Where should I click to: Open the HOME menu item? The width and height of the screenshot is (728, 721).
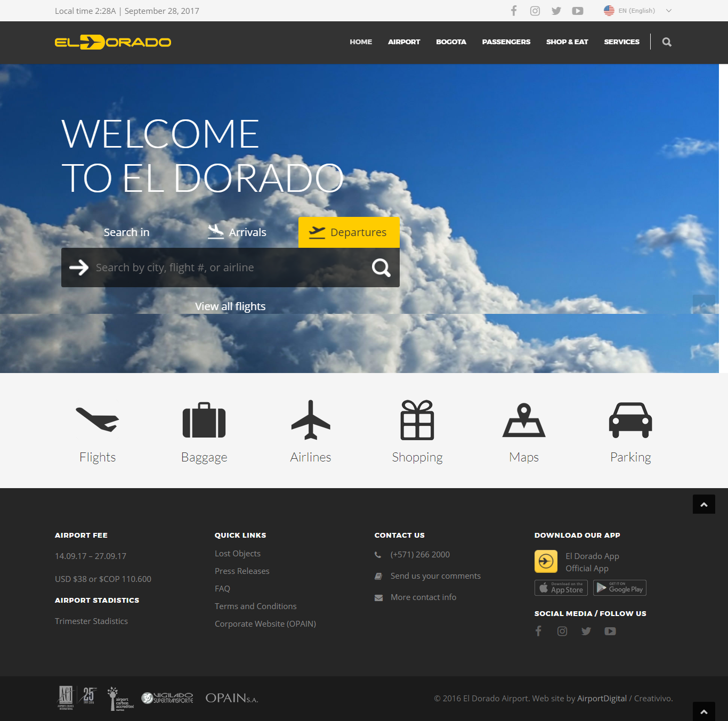(x=361, y=42)
